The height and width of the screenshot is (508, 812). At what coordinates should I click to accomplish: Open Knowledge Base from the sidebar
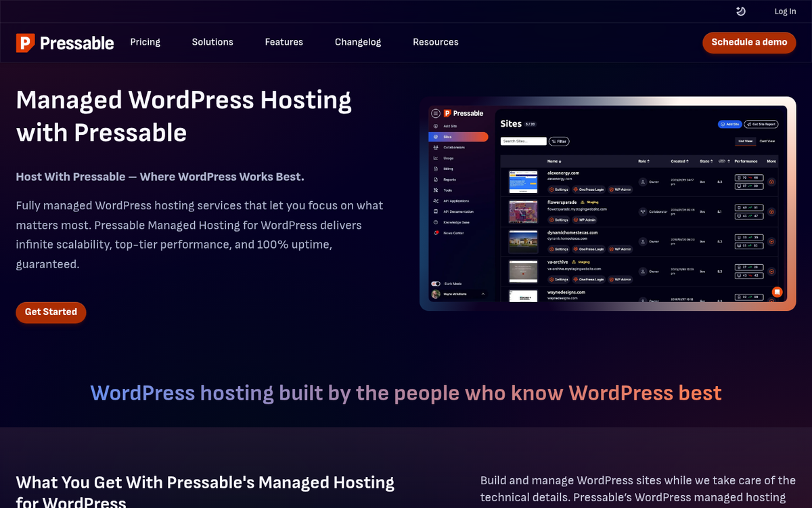pyautogui.click(x=457, y=221)
